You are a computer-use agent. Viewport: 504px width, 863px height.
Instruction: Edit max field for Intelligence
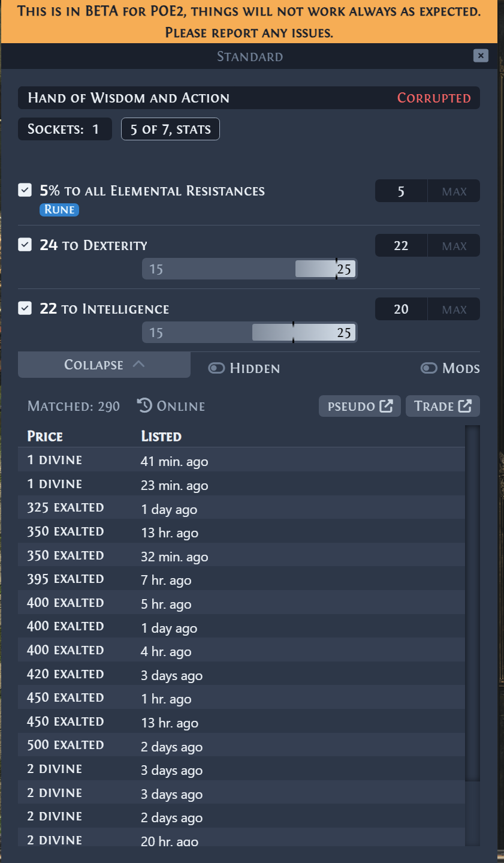[x=454, y=309]
